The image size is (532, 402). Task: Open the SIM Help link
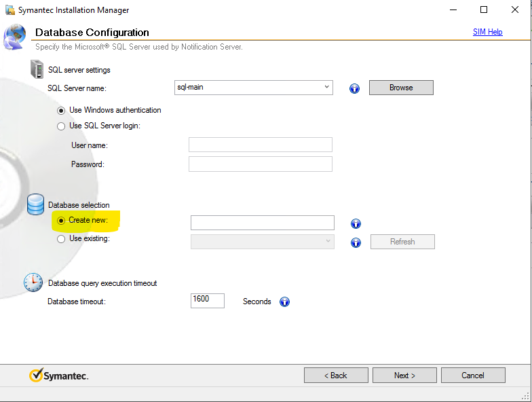pos(487,32)
